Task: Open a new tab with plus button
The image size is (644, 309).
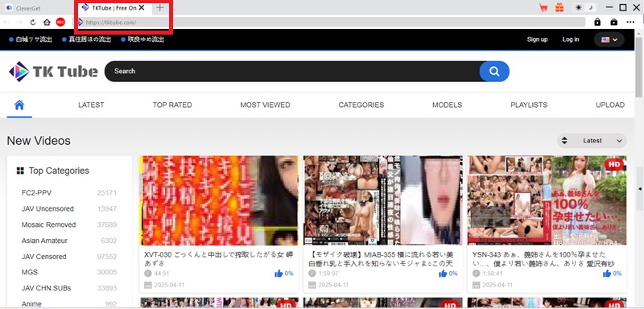Action: click(x=159, y=7)
